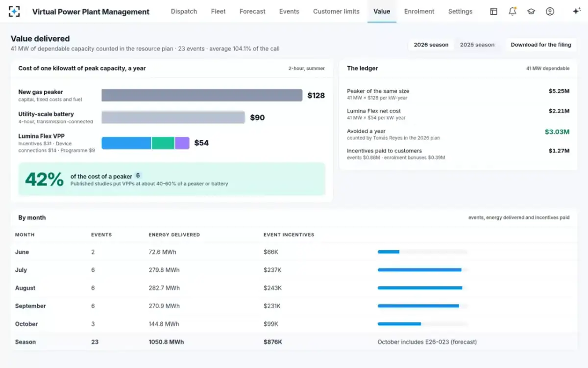Select the June row label
588x368 pixels.
point(22,252)
